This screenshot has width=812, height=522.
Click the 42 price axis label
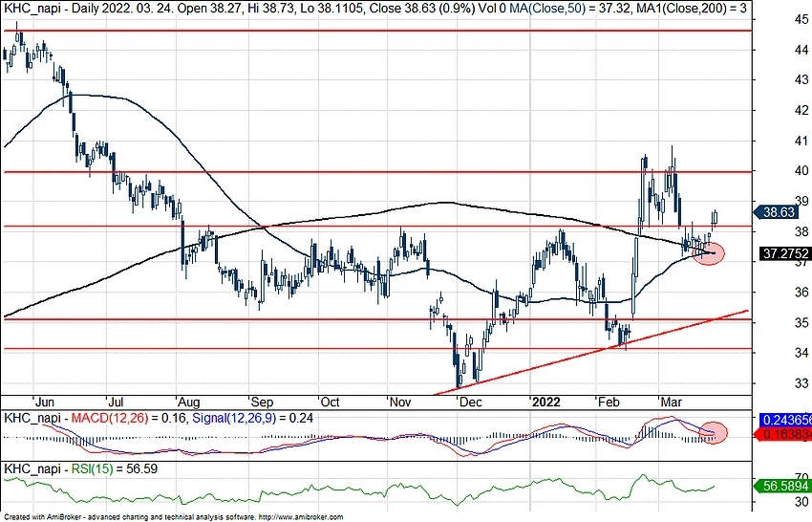point(801,110)
